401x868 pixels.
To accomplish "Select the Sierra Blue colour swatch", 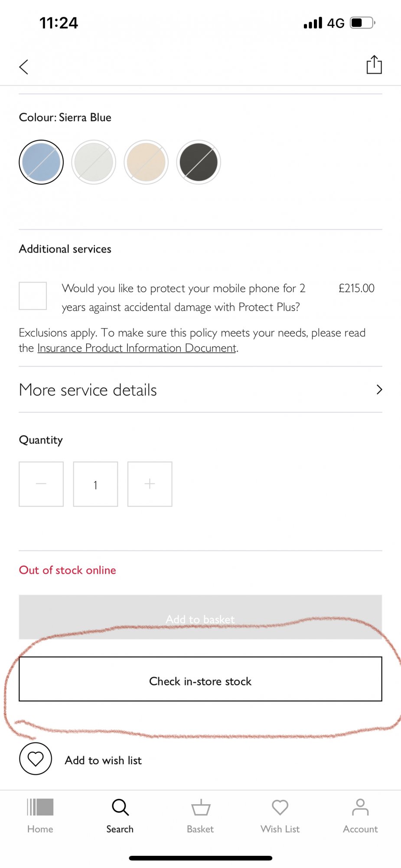I will pos(41,162).
